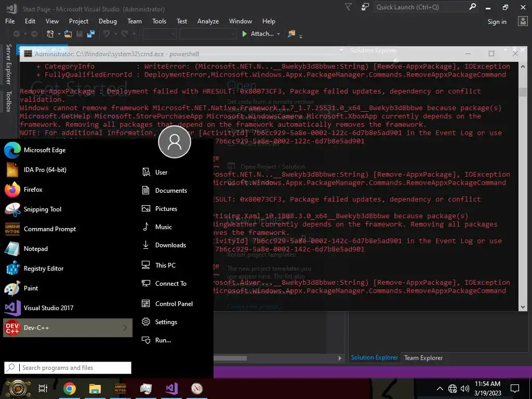The width and height of the screenshot is (532, 399).
Task: Click the Find in Files toolbar icon
Action: 291,34
